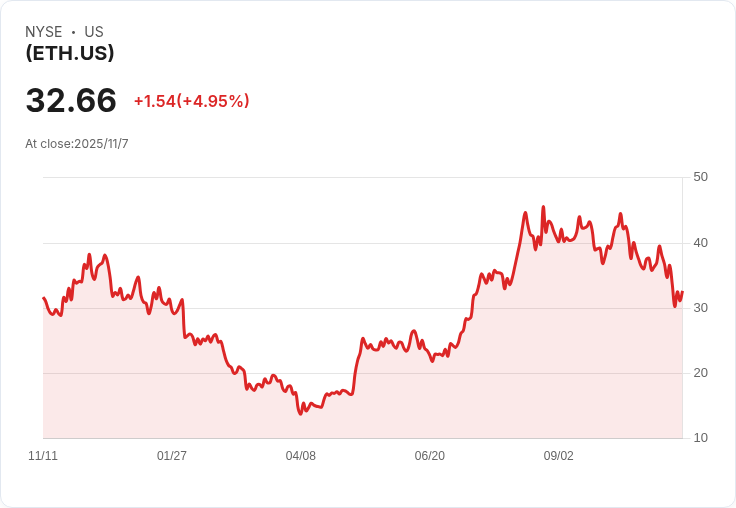
Task: Click the 50 price axis label
Action: (700, 177)
